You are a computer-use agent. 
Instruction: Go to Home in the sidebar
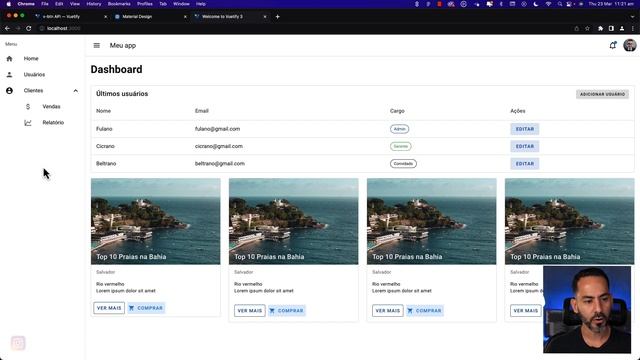[x=31, y=59]
